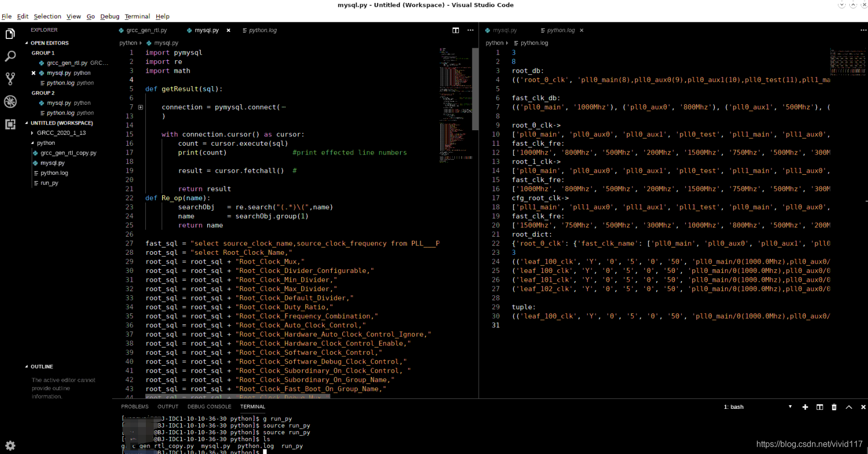
Task: Create a new terminal with plus icon
Action: (x=805, y=407)
